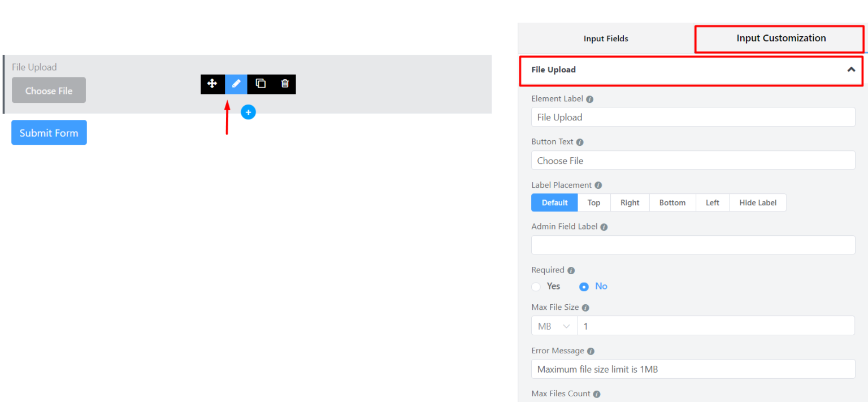Click inside the Admin Field Label input
868x402 pixels.
[692, 245]
